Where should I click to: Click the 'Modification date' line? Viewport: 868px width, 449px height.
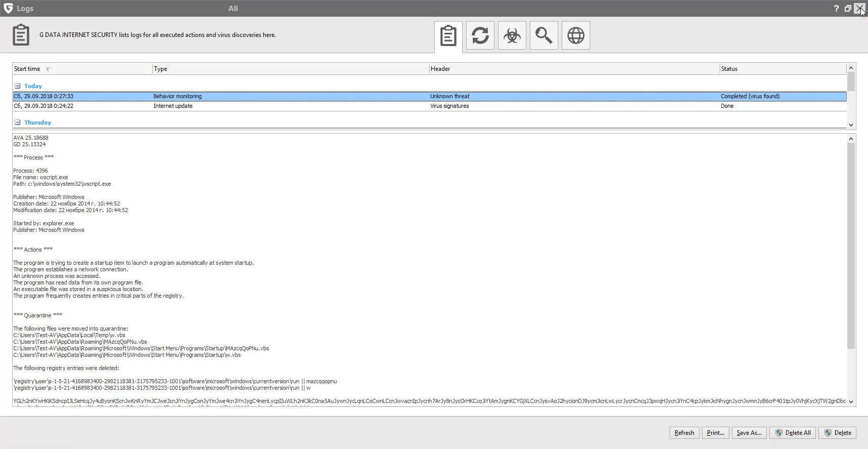[x=71, y=210]
